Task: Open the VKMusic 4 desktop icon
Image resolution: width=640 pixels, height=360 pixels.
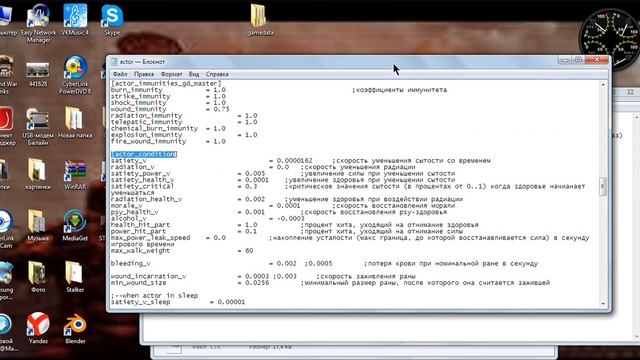Action: click(75, 20)
